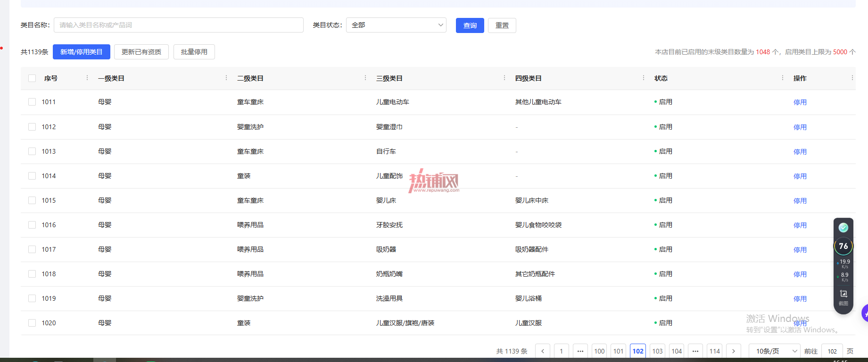Click 停用 for row 1013

click(x=800, y=152)
